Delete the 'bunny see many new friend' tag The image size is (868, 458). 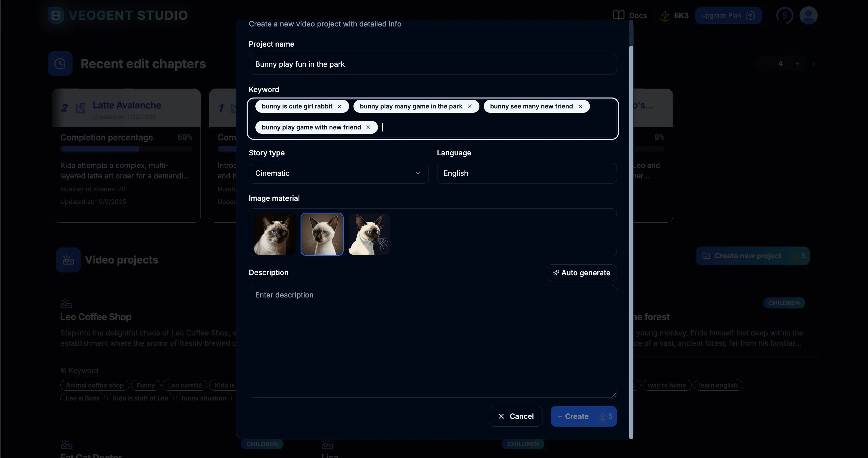[580, 106]
